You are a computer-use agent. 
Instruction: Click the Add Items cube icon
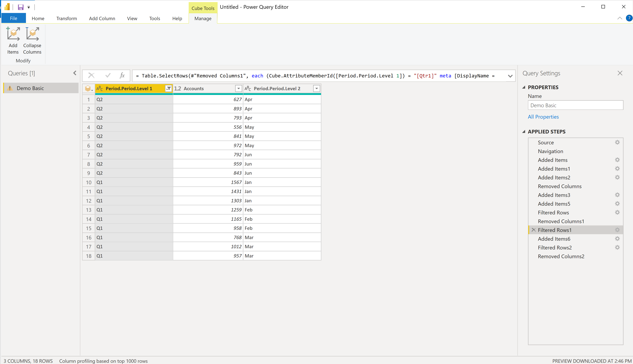pos(13,34)
